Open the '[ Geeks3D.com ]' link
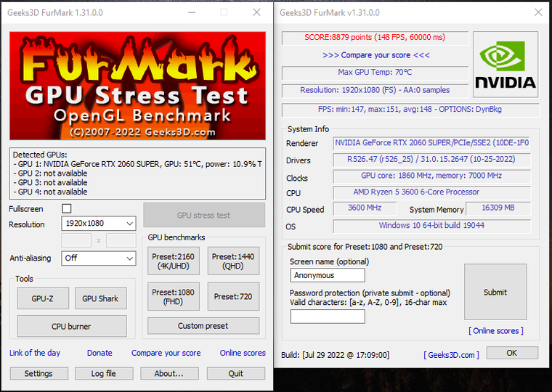 coord(451,355)
